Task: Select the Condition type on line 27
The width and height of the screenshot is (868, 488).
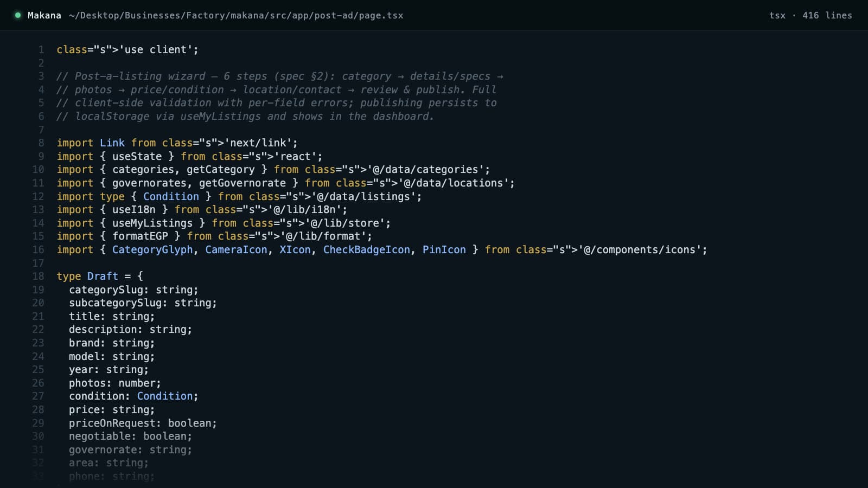Action: click(x=165, y=396)
